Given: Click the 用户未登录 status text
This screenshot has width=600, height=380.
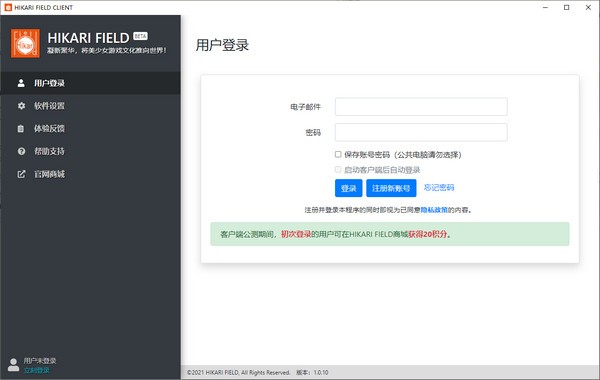Looking at the screenshot, I should click(x=40, y=360).
